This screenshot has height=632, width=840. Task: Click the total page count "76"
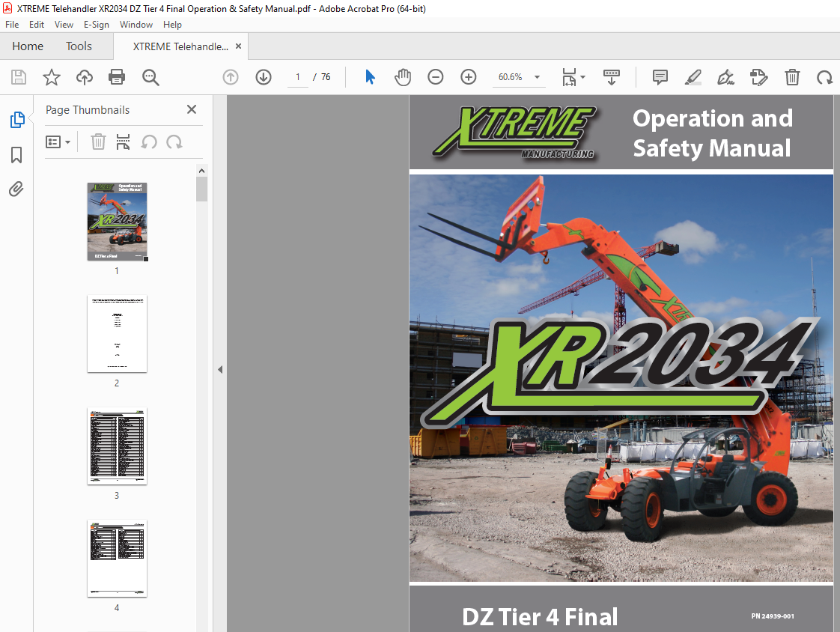pyautogui.click(x=326, y=77)
